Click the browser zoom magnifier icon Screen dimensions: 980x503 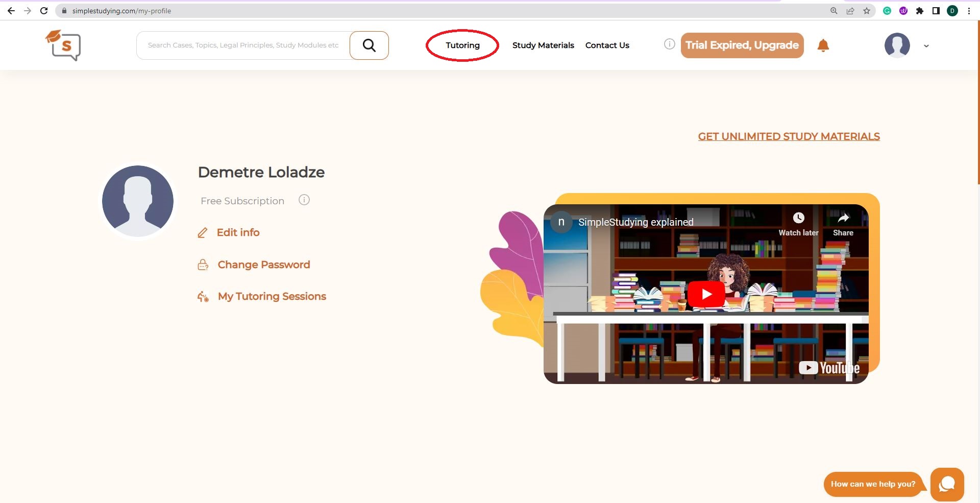[x=834, y=11]
